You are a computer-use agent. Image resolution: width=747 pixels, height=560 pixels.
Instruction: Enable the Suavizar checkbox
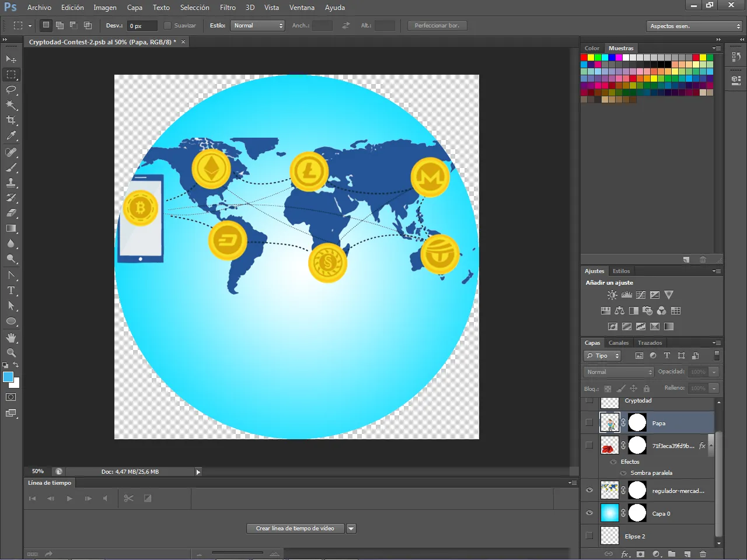(167, 26)
